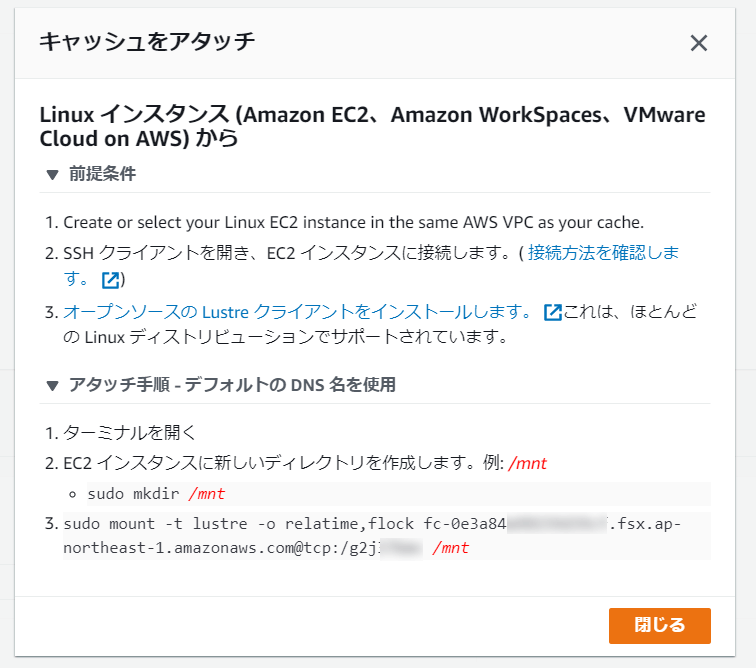Screen dimensions: 756x668
Task: Click the Linux インスタンス heading text
Action: click(x=372, y=126)
